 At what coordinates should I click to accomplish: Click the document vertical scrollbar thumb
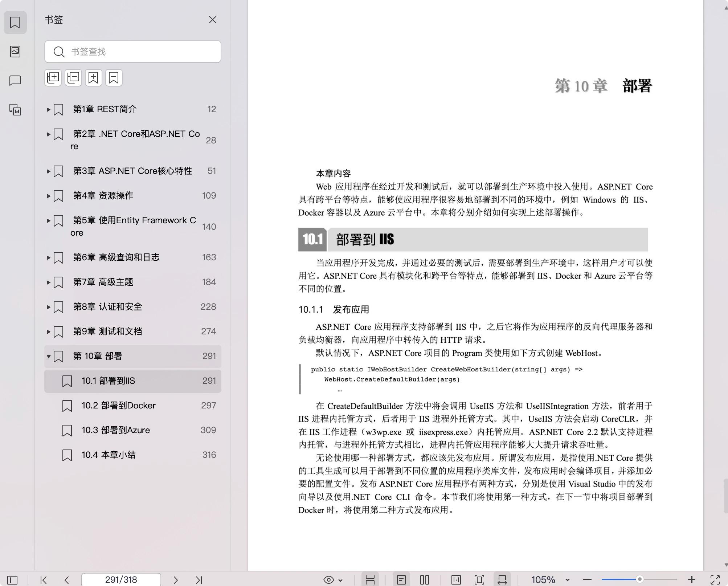(725, 496)
